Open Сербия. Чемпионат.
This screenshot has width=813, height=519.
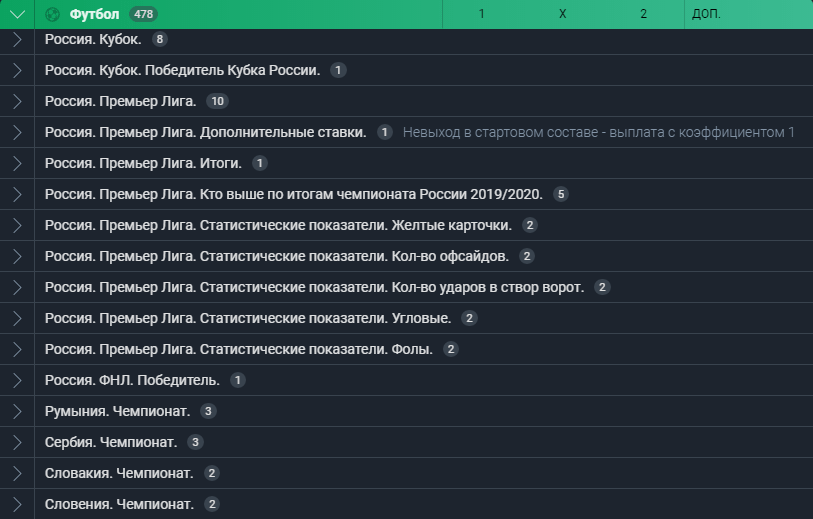[x=111, y=442]
